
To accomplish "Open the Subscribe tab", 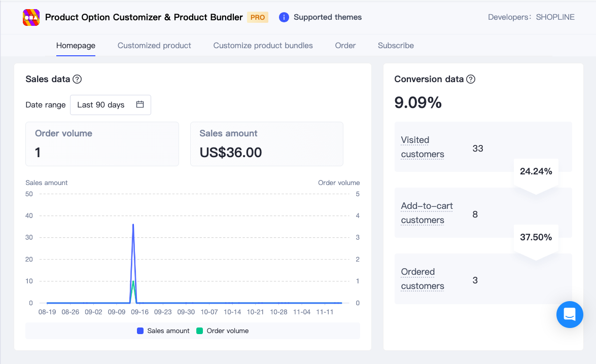I will tap(396, 45).
